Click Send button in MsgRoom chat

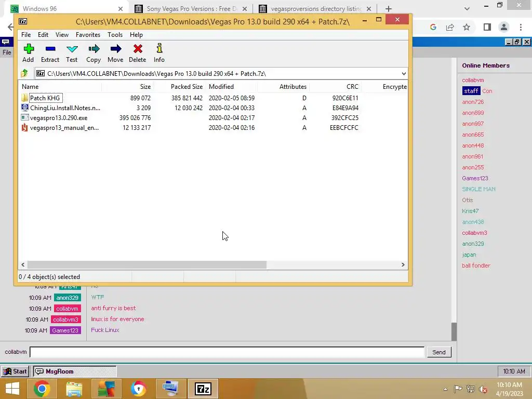pos(438,352)
